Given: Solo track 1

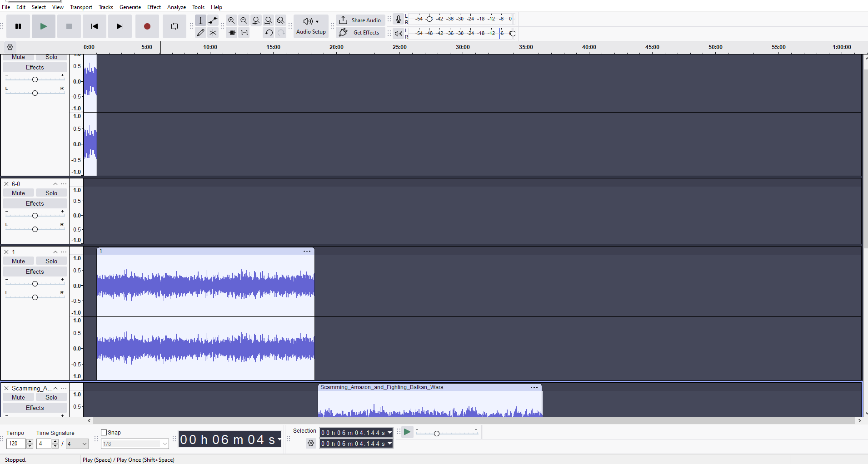Looking at the screenshot, I should coord(51,261).
